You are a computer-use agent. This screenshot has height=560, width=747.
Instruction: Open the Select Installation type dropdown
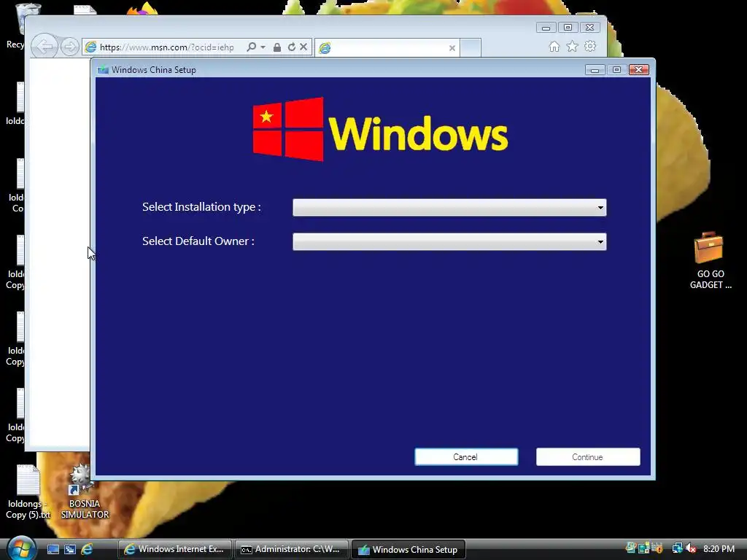click(x=449, y=208)
